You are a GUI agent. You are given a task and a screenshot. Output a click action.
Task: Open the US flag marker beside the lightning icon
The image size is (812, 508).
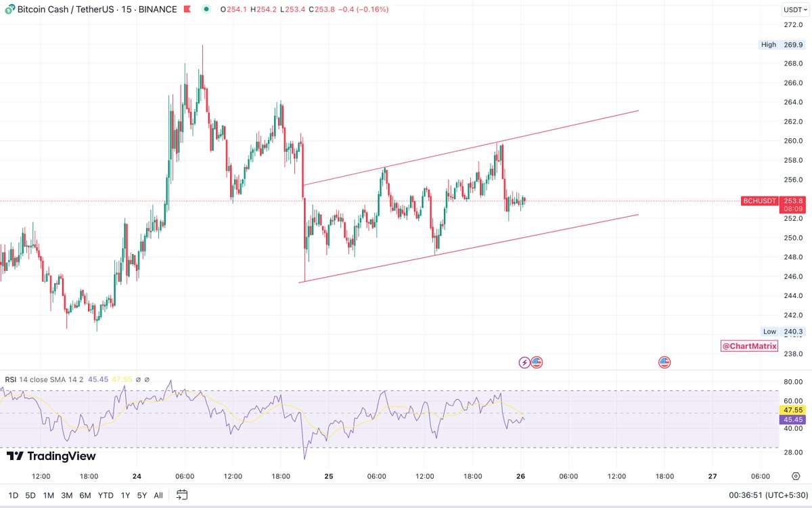[537, 362]
